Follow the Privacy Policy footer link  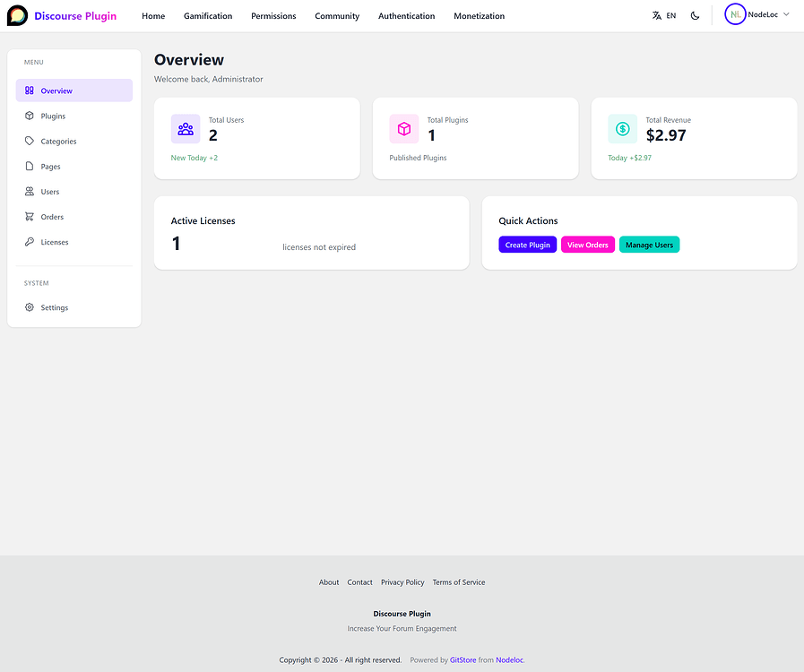pyautogui.click(x=402, y=582)
